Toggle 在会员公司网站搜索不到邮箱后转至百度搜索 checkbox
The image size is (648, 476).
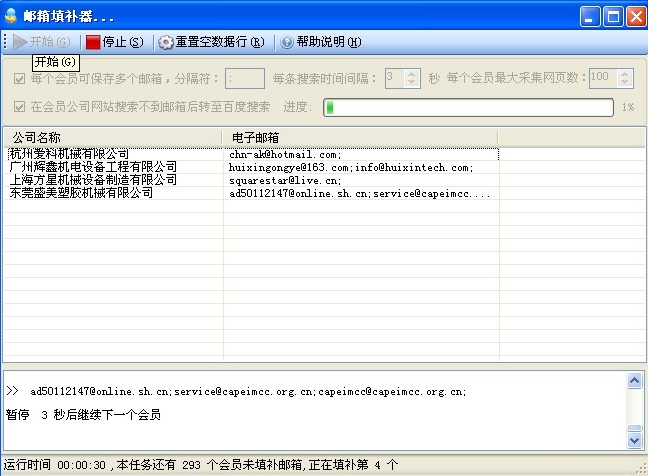pyautogui.click(x=19, y=107)
